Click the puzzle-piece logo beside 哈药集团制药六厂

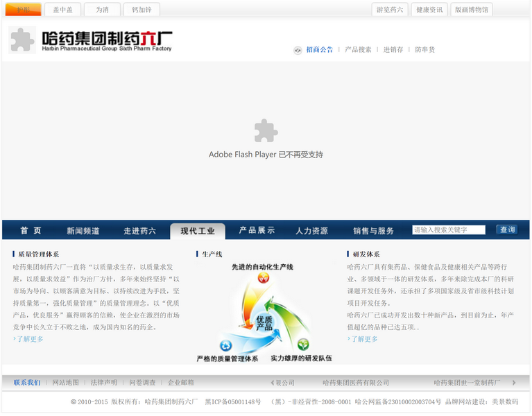click(x=22, y=40)
